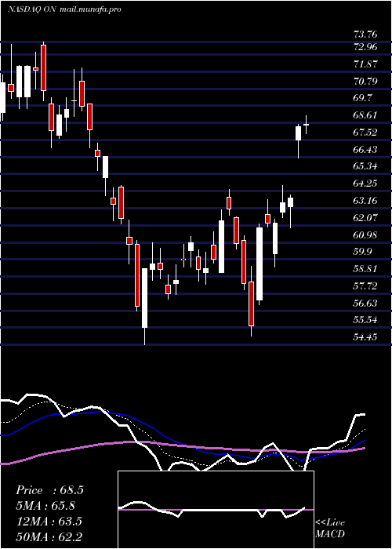Screen dimensions: 392x549
Task: Click the '50MA : 62.2' readout
Action: click(x=49, y=536)
